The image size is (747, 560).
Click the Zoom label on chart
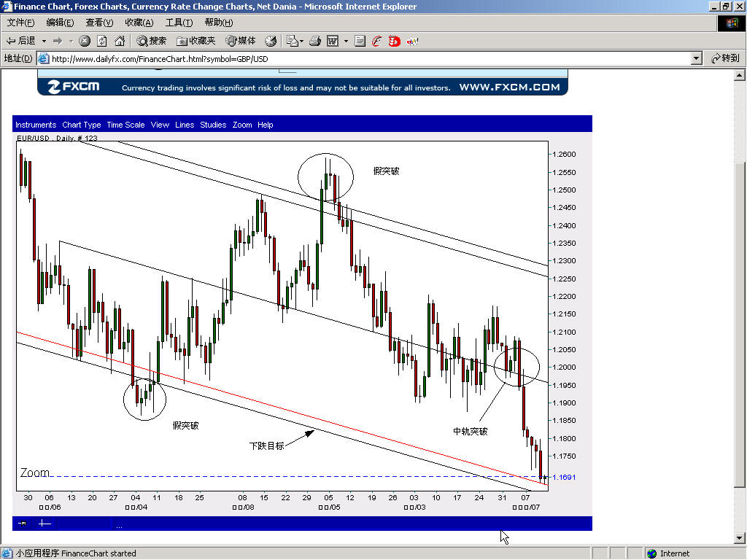point(35,472)
